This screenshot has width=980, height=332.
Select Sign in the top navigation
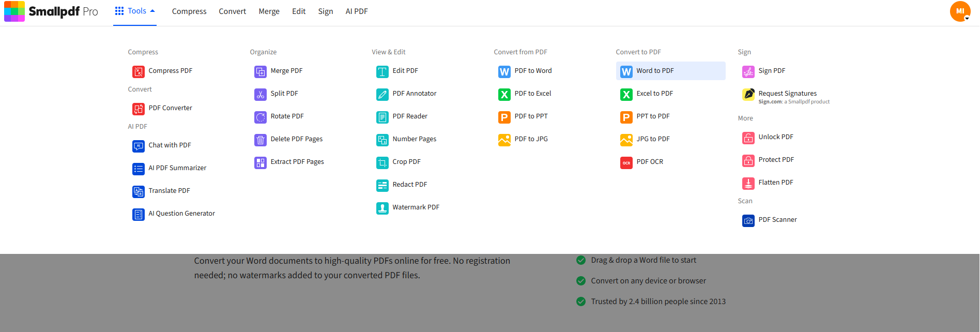tap(326, 11)
